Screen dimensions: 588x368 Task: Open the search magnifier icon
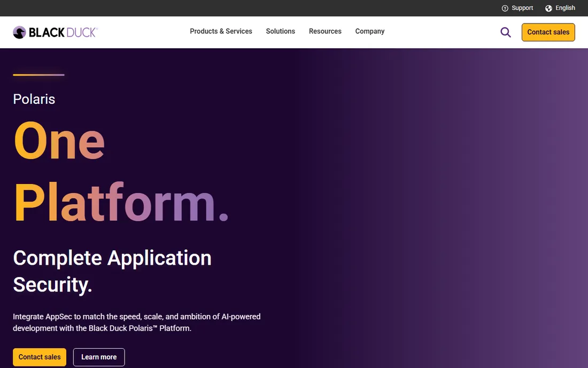506,32
